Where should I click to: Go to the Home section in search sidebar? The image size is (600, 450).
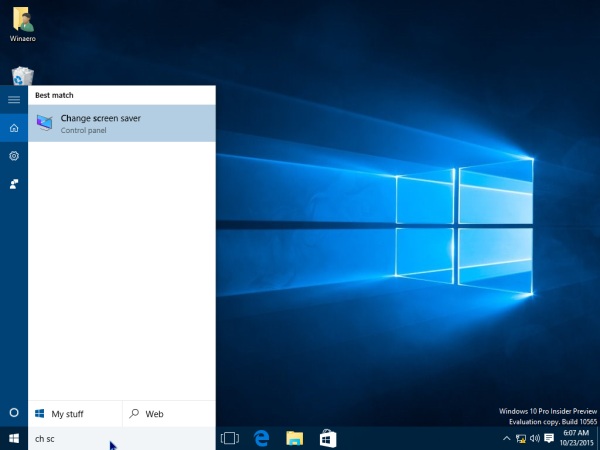coord(14,128)
